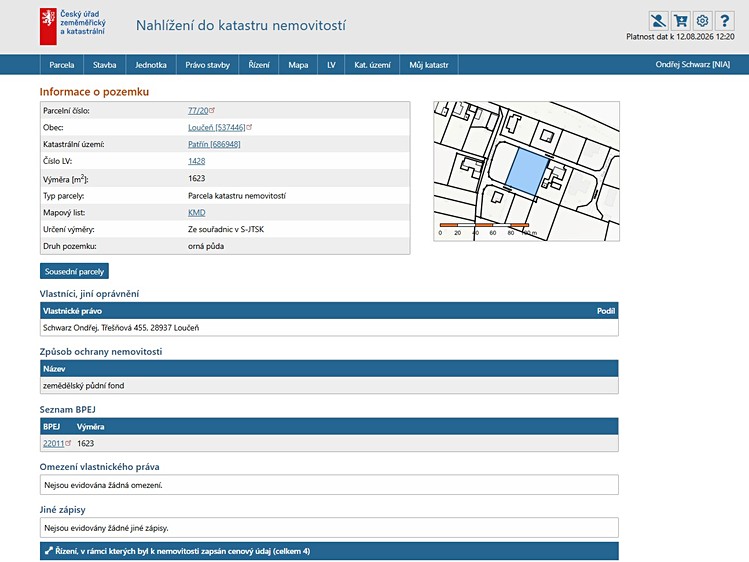Open the Můj katastr menu tab

click(429, 65)
